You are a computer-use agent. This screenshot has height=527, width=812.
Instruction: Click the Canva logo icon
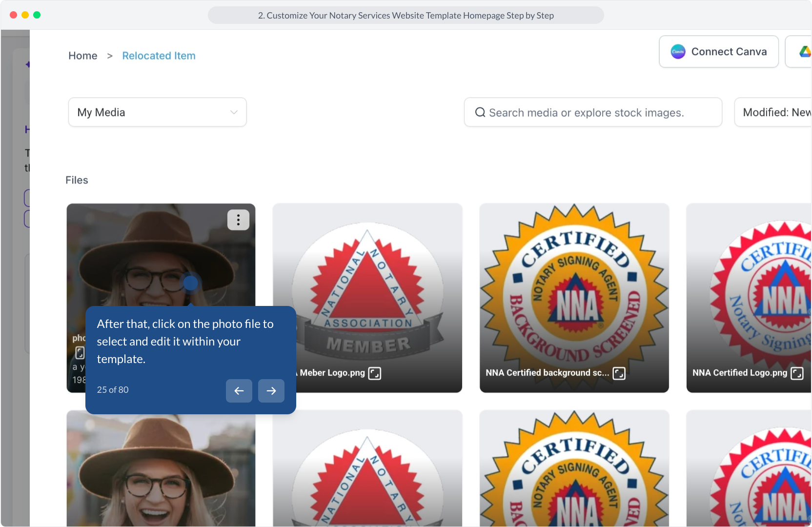point(678,52)
